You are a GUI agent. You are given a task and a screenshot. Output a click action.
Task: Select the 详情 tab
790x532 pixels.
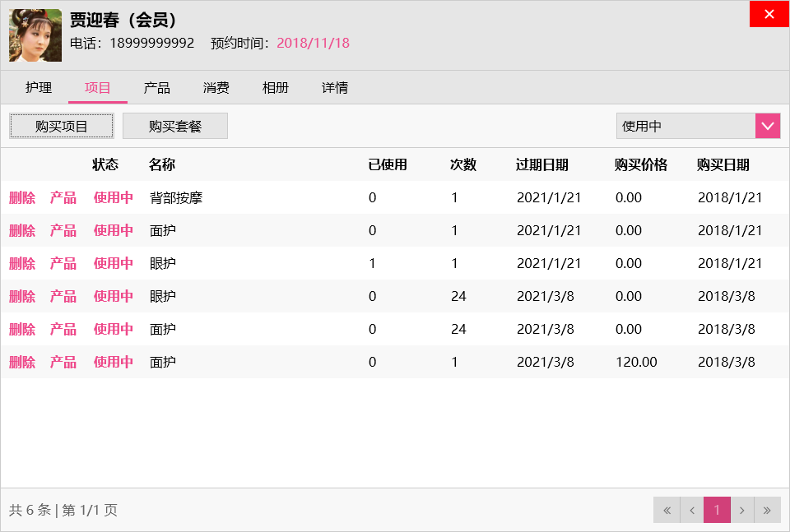pyautogui.click(x=334, y=87)
